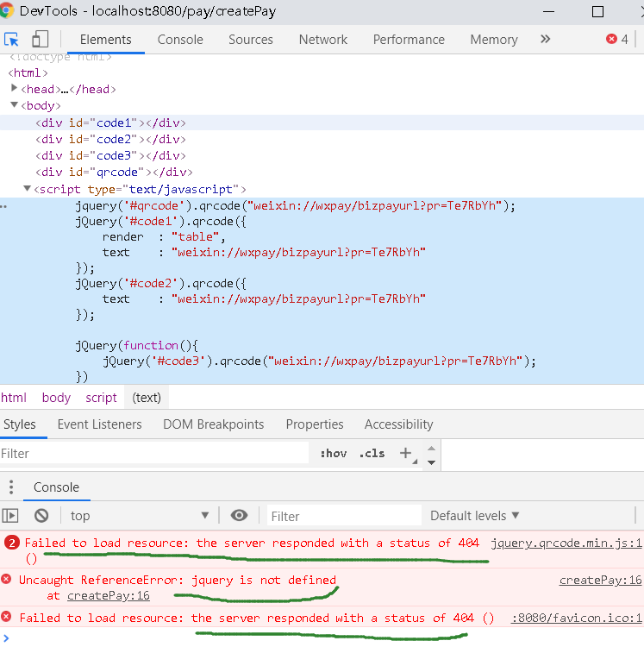Open the Properties sidebar tab
Viewport: 644px width, 647px height.
(315, 424)
